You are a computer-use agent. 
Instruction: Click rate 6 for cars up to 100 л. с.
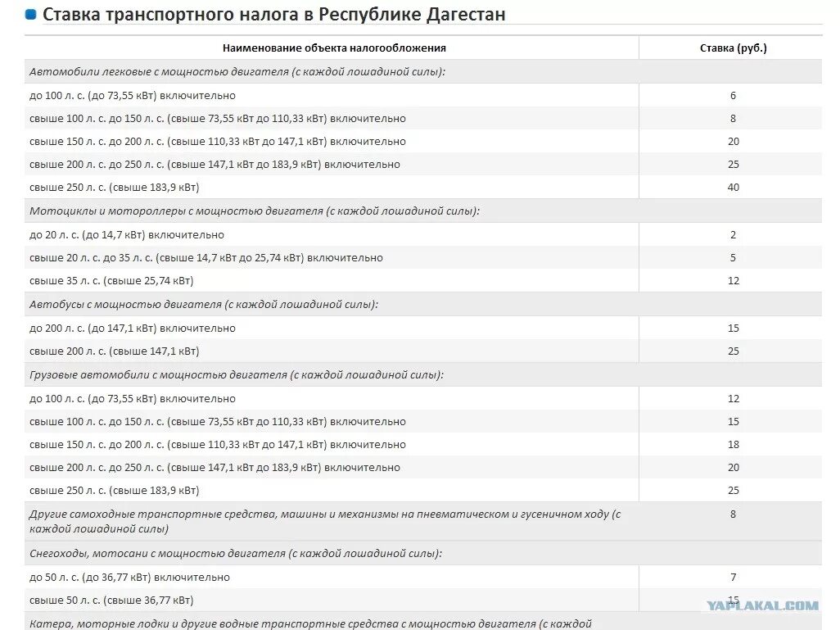(x=733, y=95)
